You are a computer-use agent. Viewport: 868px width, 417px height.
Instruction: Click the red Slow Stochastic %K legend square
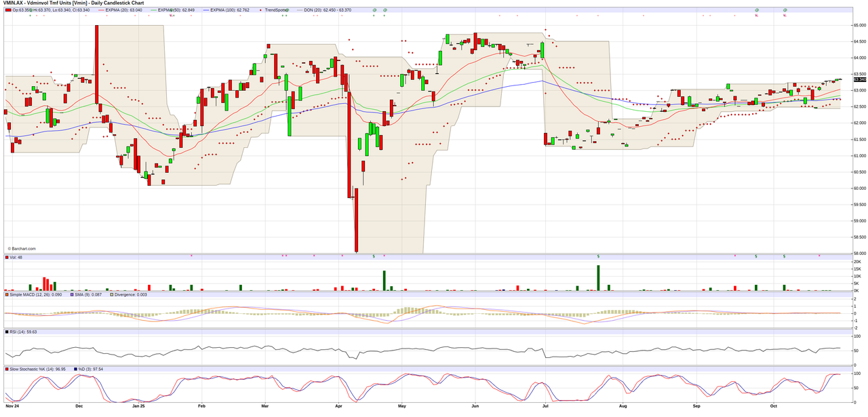tap(8, 369)
